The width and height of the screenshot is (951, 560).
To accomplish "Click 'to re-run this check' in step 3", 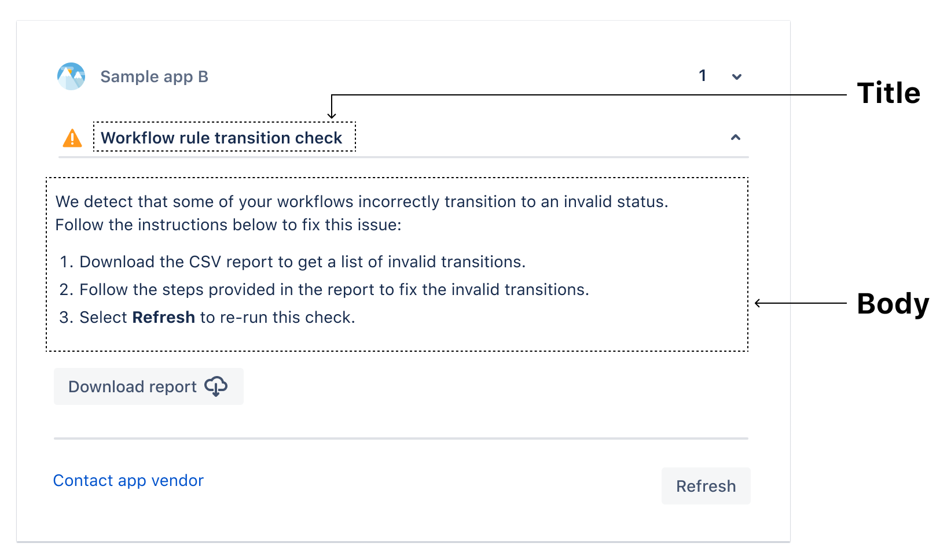I will click(x=277, y=318).
